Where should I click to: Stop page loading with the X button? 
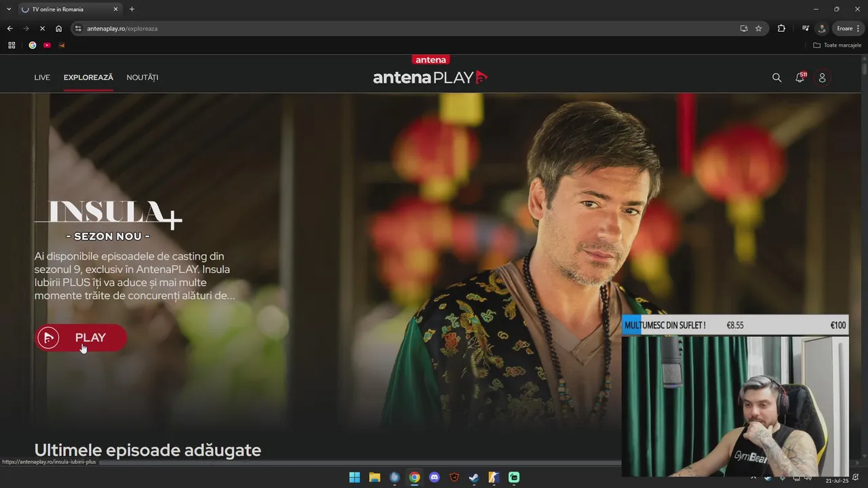42,28
